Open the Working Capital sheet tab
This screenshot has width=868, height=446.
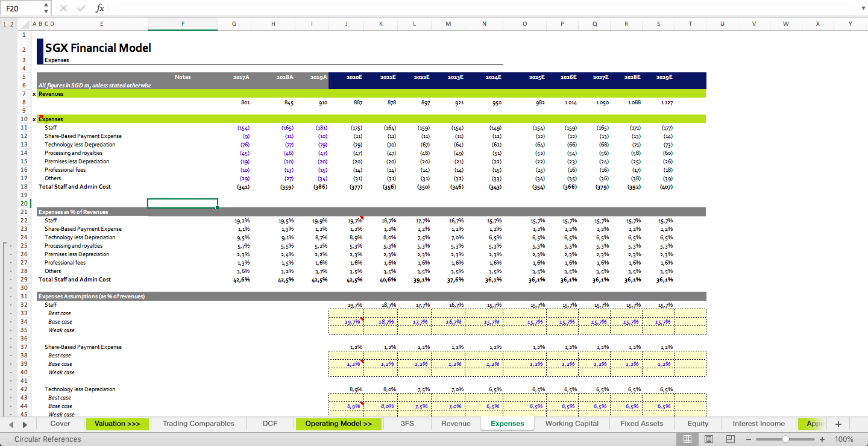click(572, 424)
